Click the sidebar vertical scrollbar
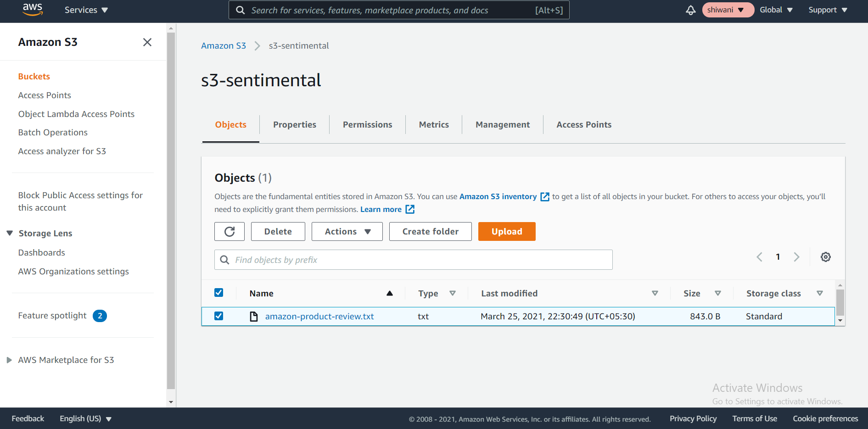 coord(171,211)
